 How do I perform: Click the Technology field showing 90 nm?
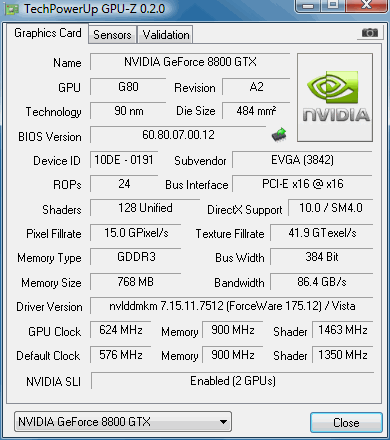coord(128,111)
